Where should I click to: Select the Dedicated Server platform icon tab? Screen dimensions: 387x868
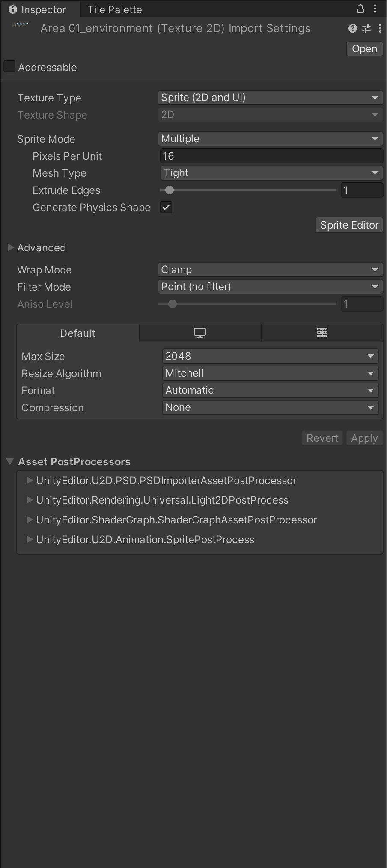pyautogui.click(x=322, y=333)
